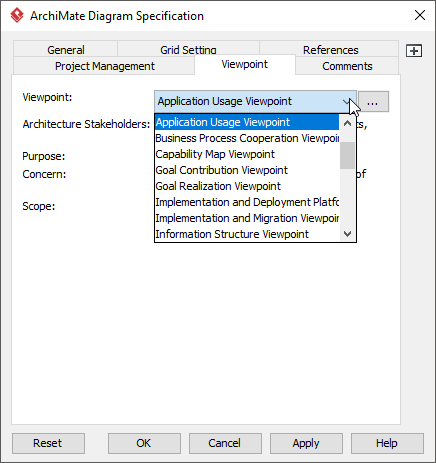The image size is (436, 463).
Task: Confirm with the OK button
Action: [x=144, y=443]
